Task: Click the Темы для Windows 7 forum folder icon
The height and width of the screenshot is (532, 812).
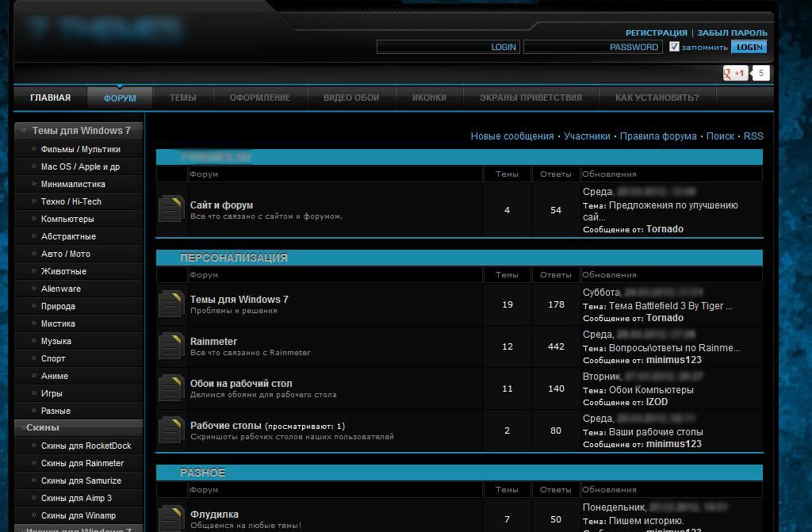Action: [x=171, y=304]
